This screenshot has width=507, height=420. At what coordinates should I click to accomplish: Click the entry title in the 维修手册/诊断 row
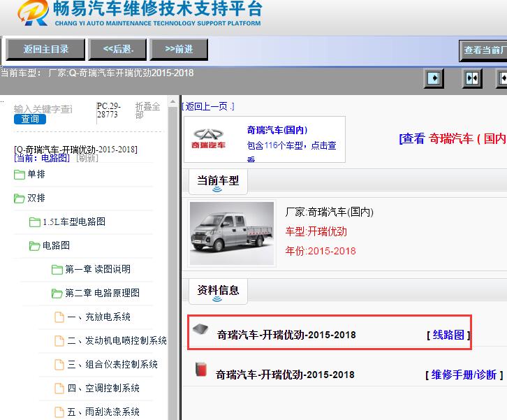pyautogui.click(x=285, y=375)
